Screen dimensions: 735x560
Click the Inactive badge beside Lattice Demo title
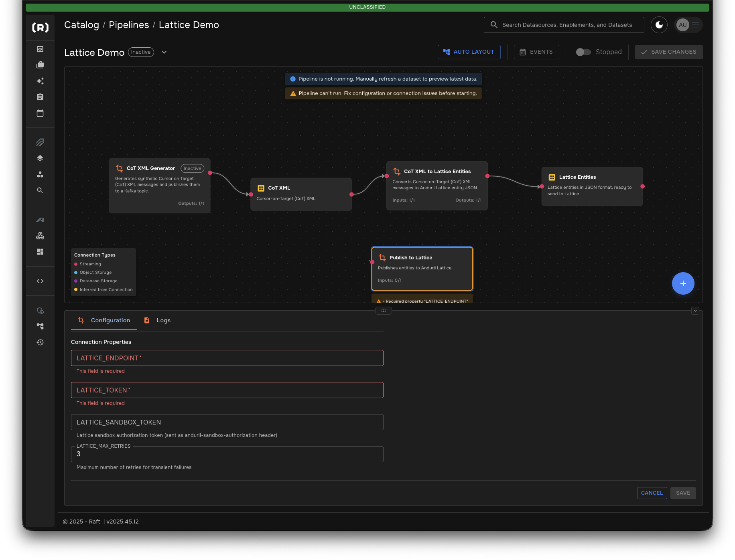coord(141,52)
